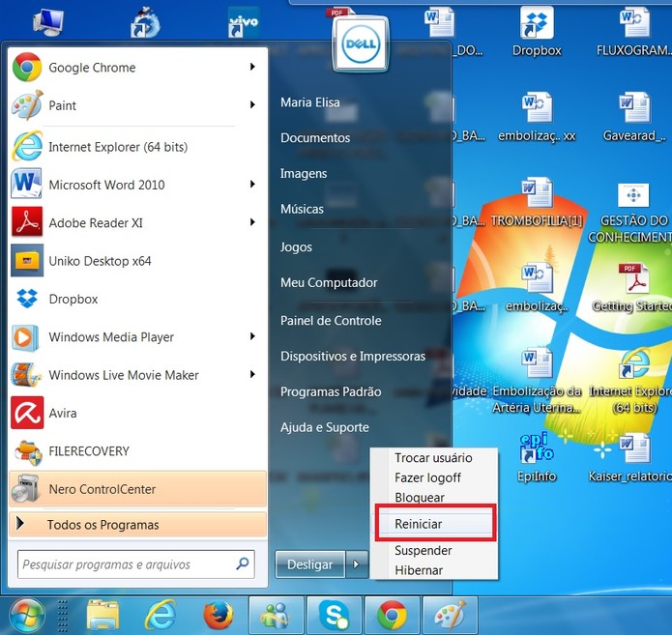Start Microsoft Word 2010

(x=137, y=185)
